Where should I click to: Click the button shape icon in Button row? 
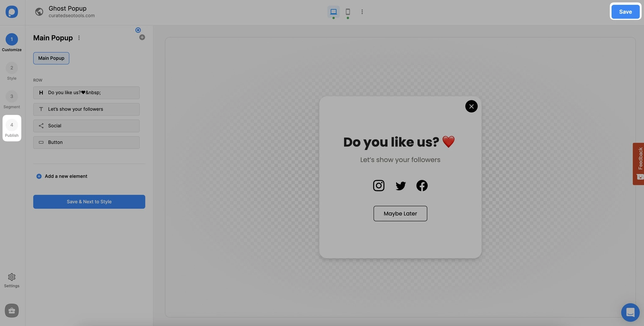[x=41, y=143]
